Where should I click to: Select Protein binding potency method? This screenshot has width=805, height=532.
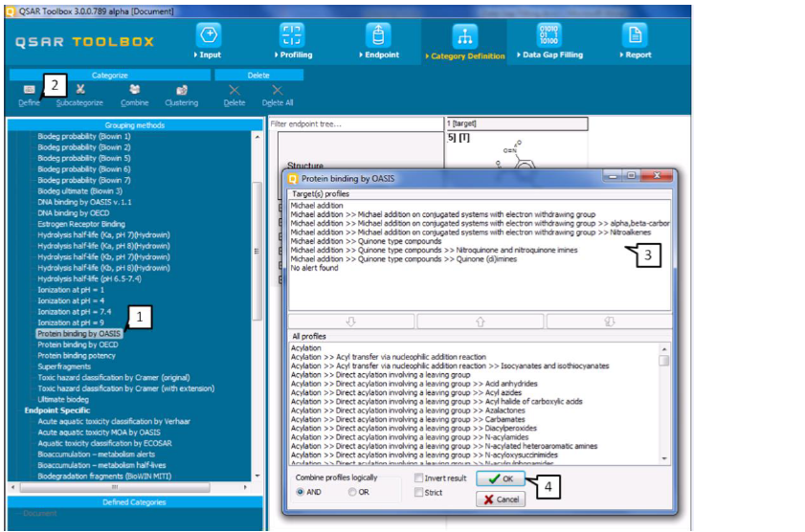pyautogui.click(x=77, y=356)
